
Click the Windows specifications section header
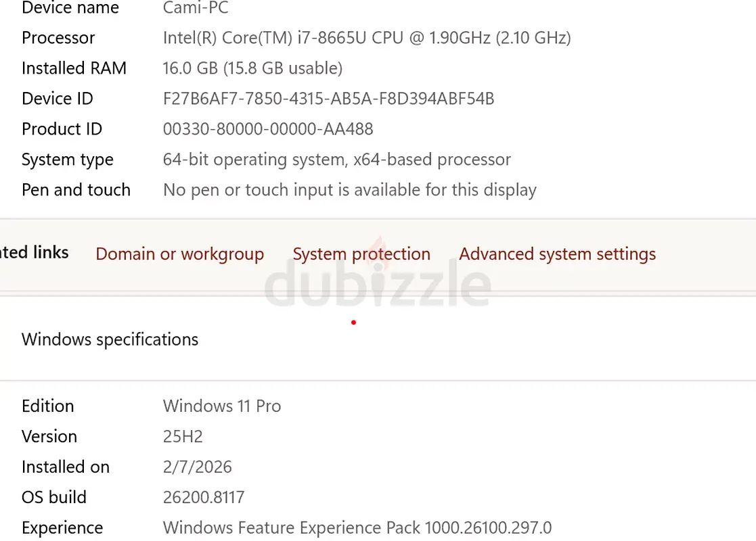(x=110, y=339)
